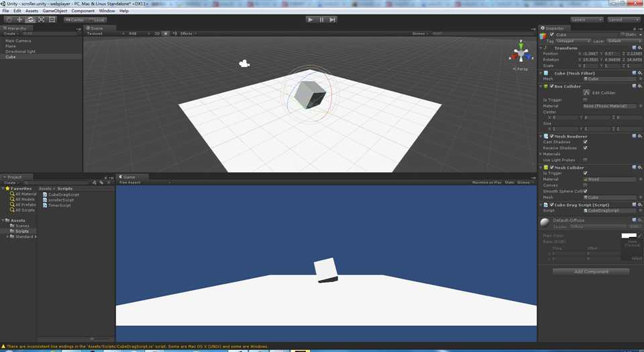Open the Textured draw mode dropdown

point(105,34)
